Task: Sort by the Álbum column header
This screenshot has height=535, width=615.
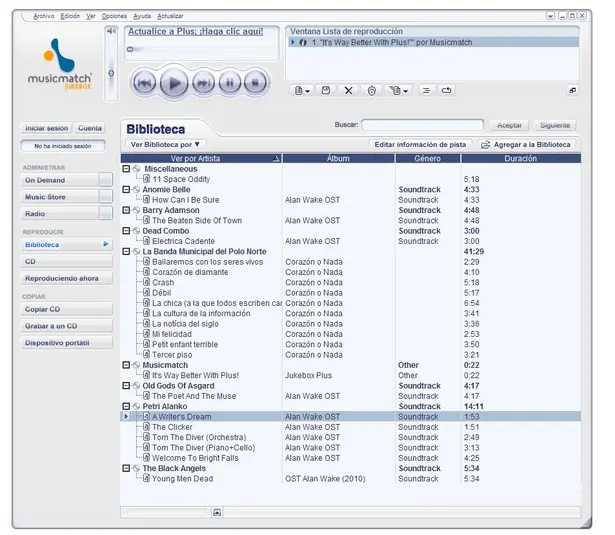Action: click(338, 159)
